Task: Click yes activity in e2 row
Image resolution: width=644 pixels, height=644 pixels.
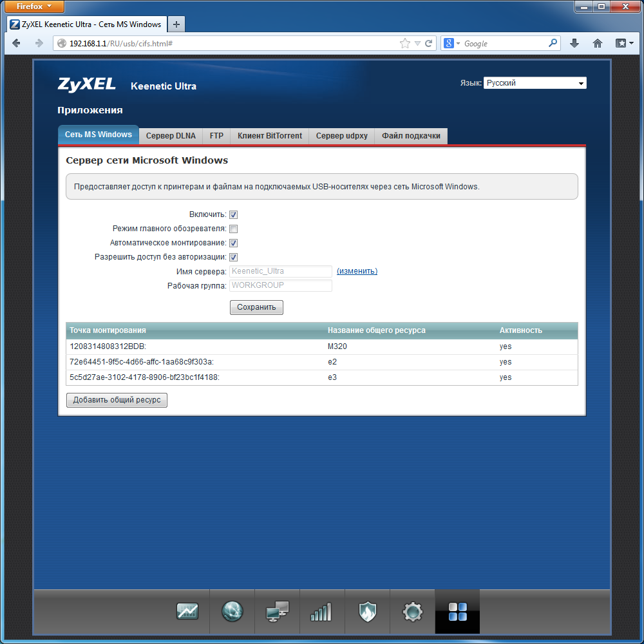Action: [505, 362]
